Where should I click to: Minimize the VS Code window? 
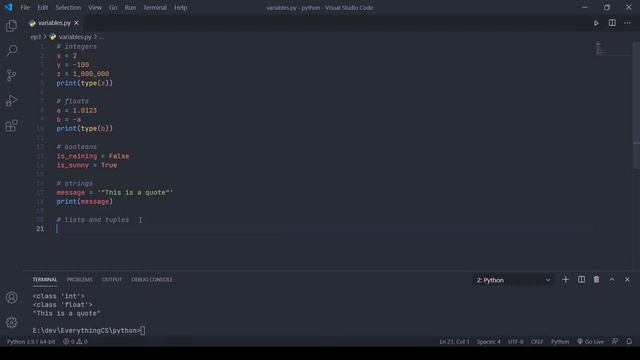585,7
